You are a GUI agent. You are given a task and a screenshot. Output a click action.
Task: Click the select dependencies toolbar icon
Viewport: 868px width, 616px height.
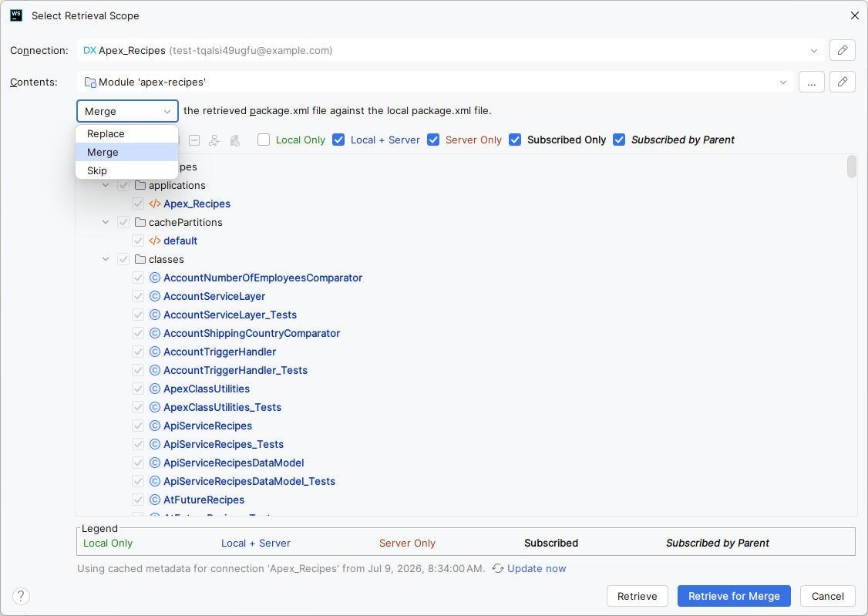coord(215,140)
